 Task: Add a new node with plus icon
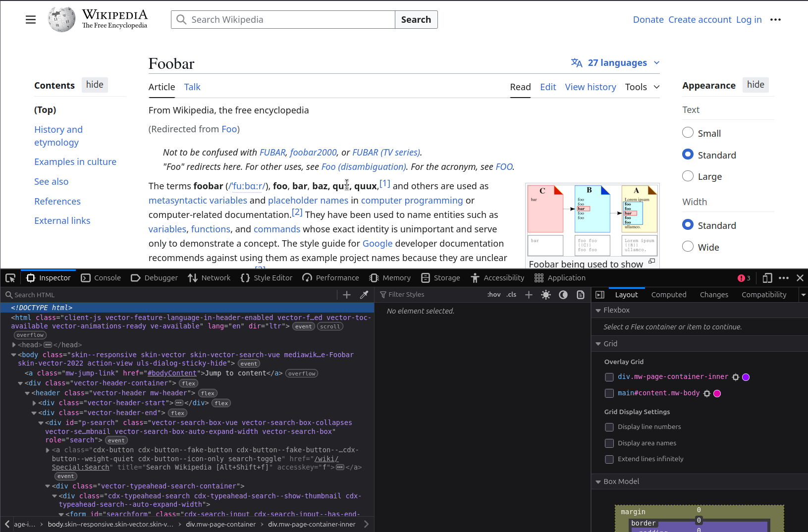click(347, 295)
